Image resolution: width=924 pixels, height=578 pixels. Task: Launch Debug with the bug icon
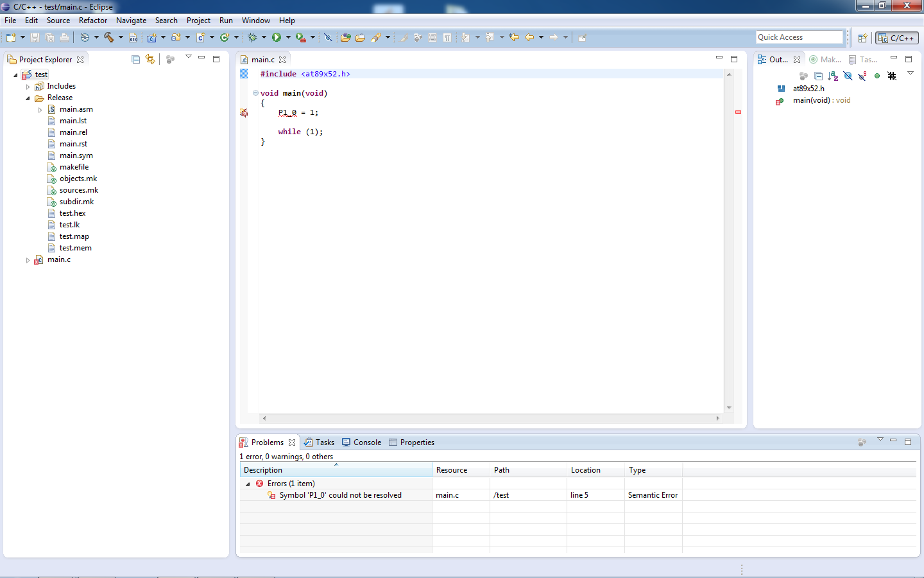[x=252, y=38]
